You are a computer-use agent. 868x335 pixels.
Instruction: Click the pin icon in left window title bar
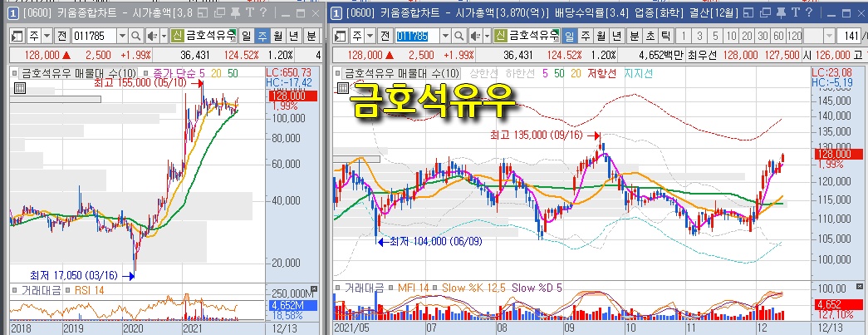click(x=236, y=12)
